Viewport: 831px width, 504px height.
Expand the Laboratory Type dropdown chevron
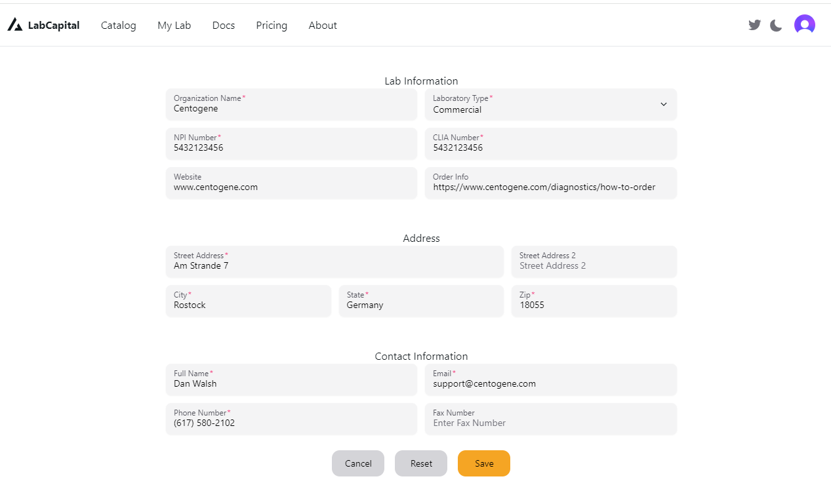[664, 104]
